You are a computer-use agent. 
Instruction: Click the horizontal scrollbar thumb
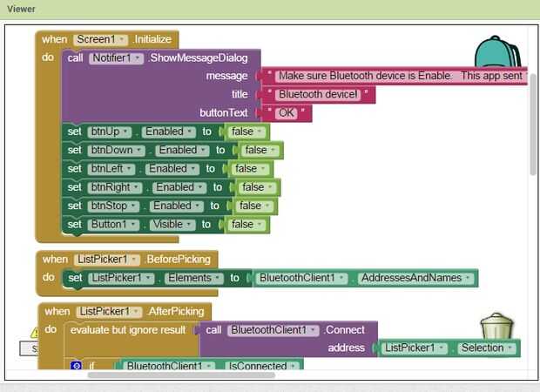click(x=181, y=375)
